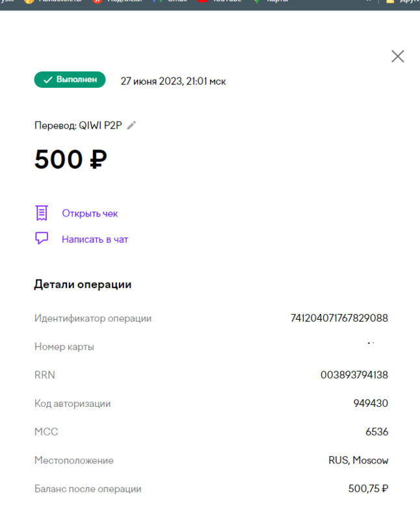Click the pencil icon to rename the QIWI P2P transfer
Screen dimensions: 420x520
pos(131,125)
